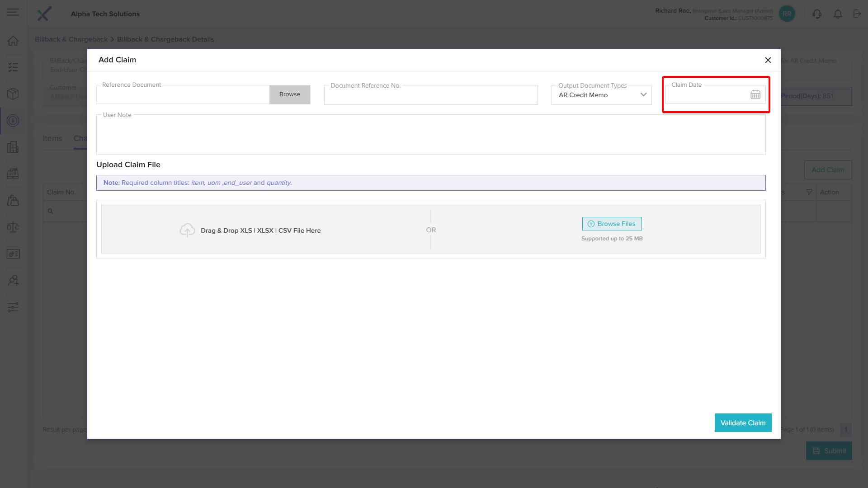The image size is (868, 488).
Task: Click the Document Reference No. field
Action: [430, 96]
